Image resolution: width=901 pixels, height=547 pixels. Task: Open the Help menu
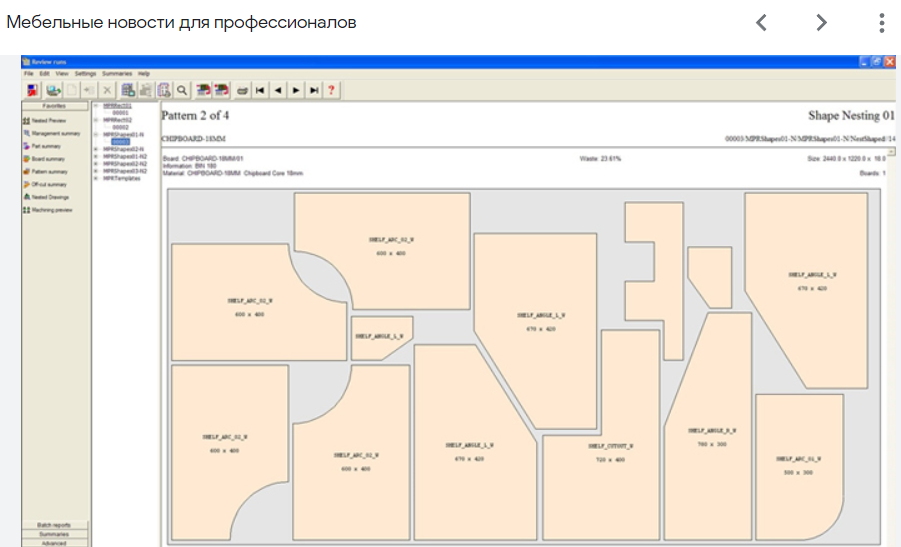coord(144,74)
